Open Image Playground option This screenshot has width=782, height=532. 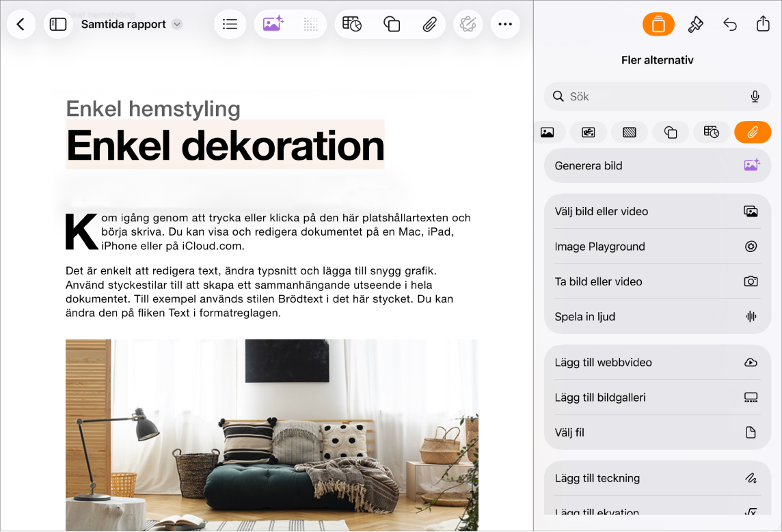pyautogui.click(x=658, y=247)
